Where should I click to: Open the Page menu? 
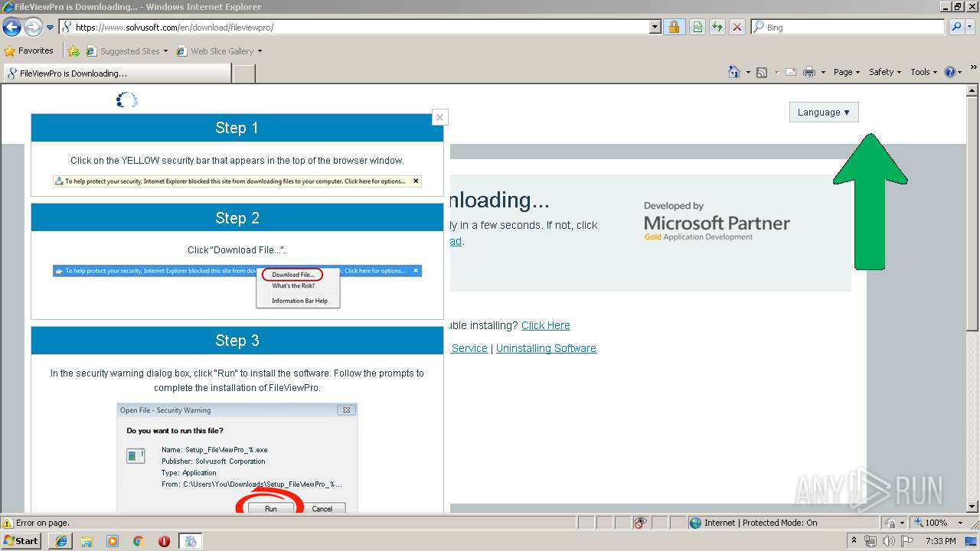pyautogui.click(x=847, y=72)
